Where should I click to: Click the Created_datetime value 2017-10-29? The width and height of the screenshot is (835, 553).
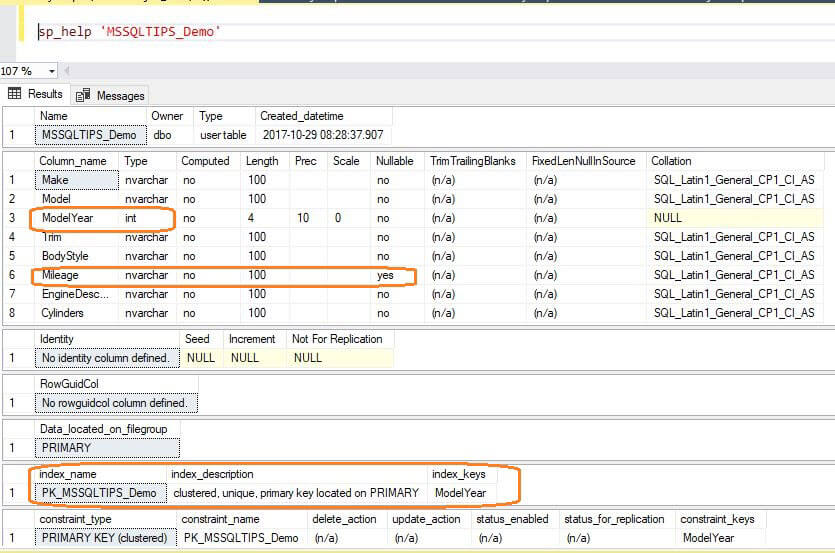point(322,135)
